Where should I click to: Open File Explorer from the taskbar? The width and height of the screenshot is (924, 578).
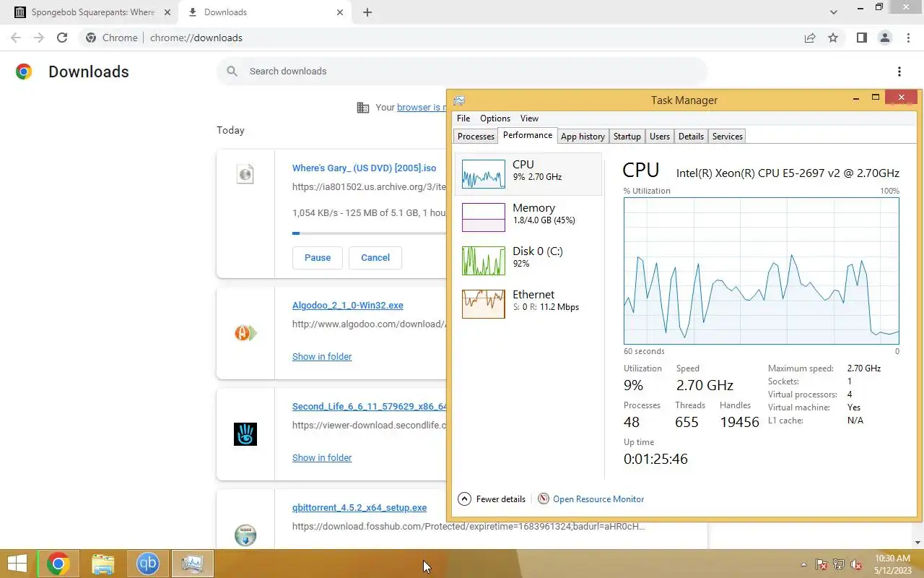[x=103, y=564]
